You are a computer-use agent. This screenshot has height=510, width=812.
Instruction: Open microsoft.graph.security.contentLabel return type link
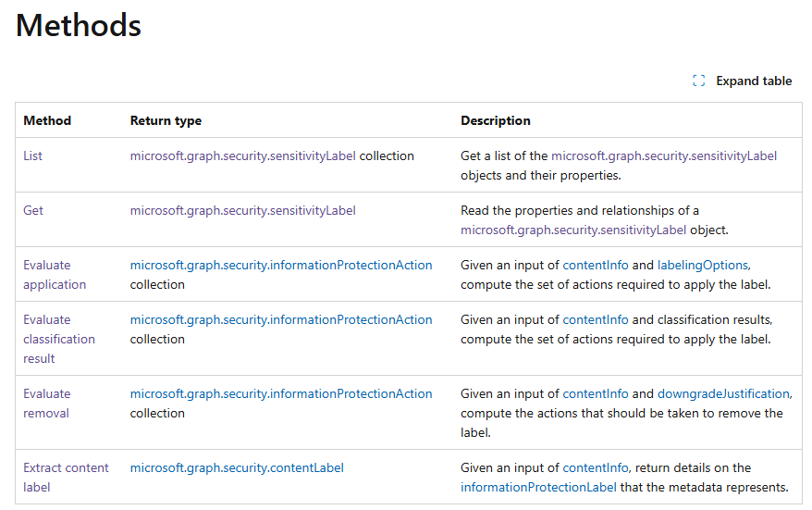[237, 467]
